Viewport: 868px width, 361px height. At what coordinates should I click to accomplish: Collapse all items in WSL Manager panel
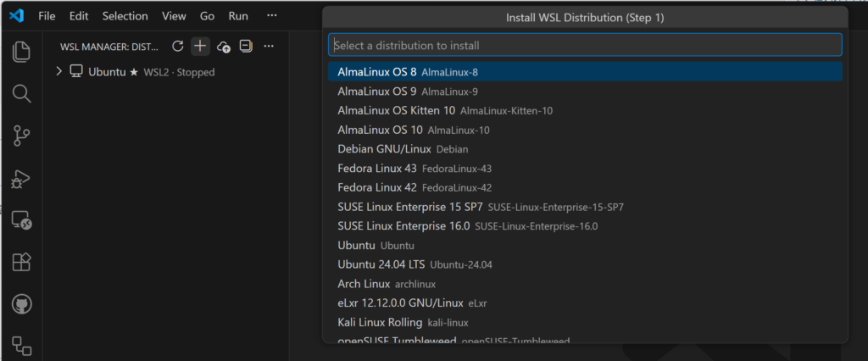[246, 46]
